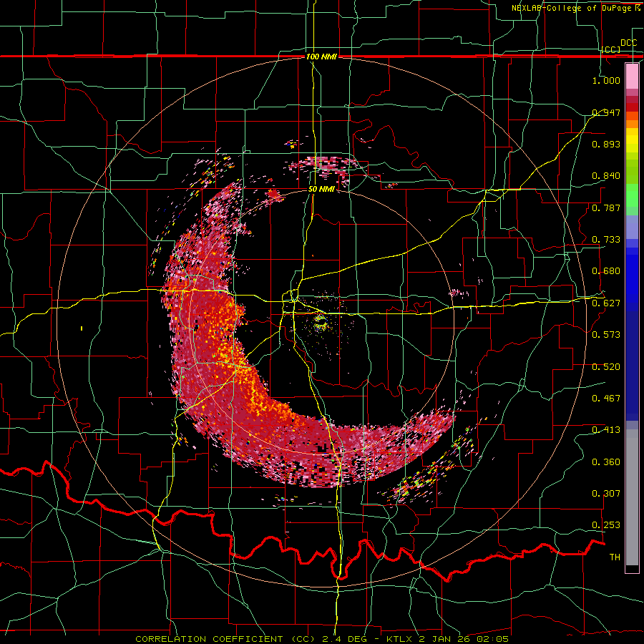Click the pink segment of the color bar
This screenshot has height=644, width=644.
632,77
